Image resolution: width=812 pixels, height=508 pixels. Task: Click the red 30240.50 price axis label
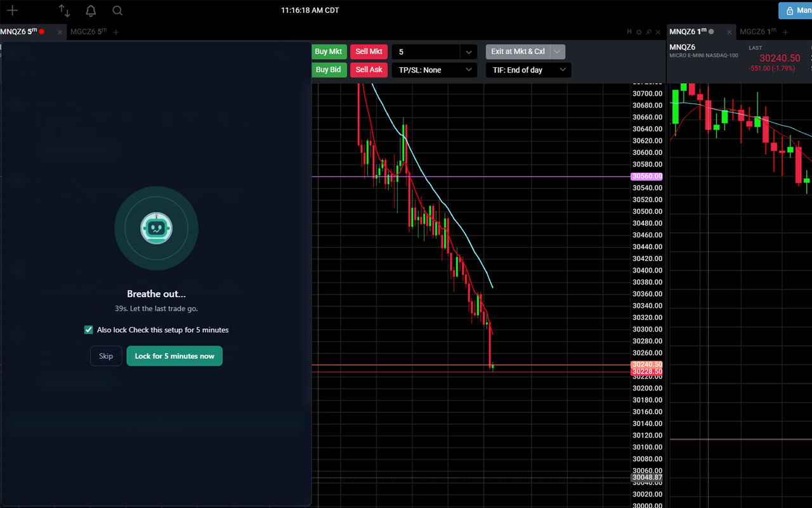646,364
